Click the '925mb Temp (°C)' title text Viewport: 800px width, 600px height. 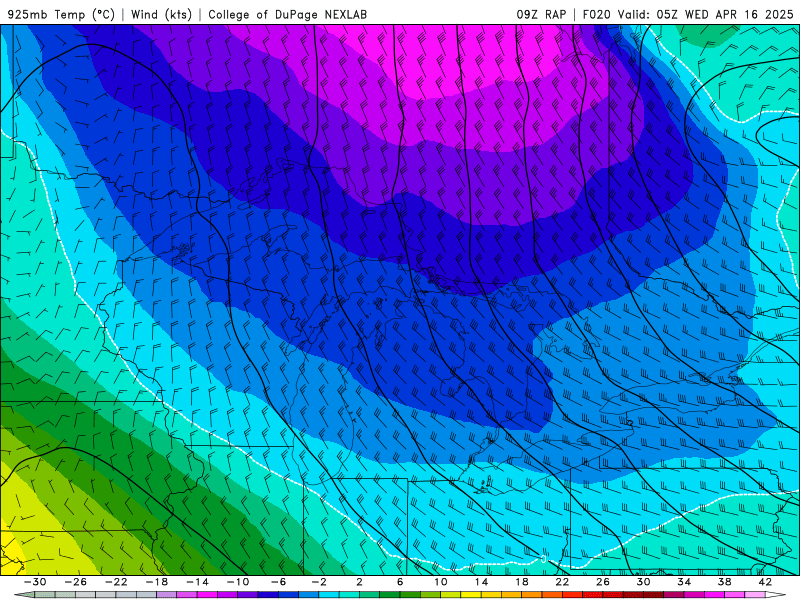(61, 14)
